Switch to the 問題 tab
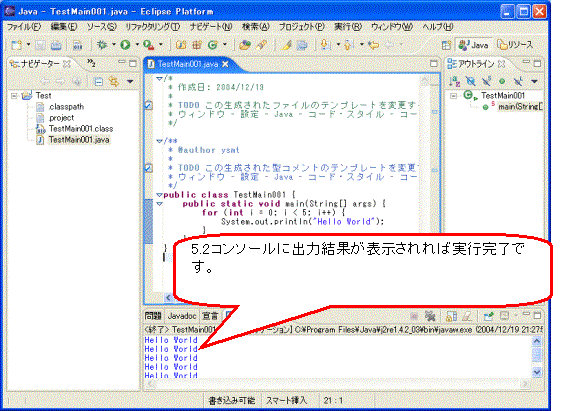This screenshot has height=411, width=565. 153,316
